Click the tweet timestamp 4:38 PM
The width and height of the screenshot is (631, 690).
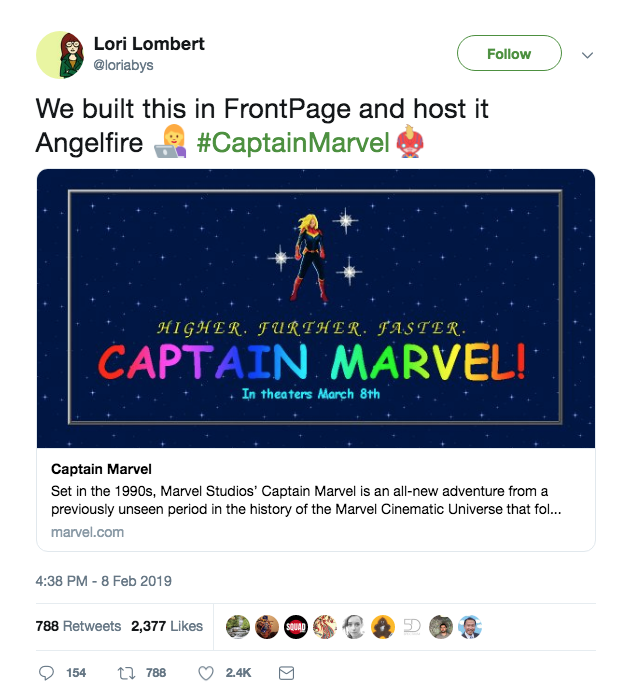[105, 580]
